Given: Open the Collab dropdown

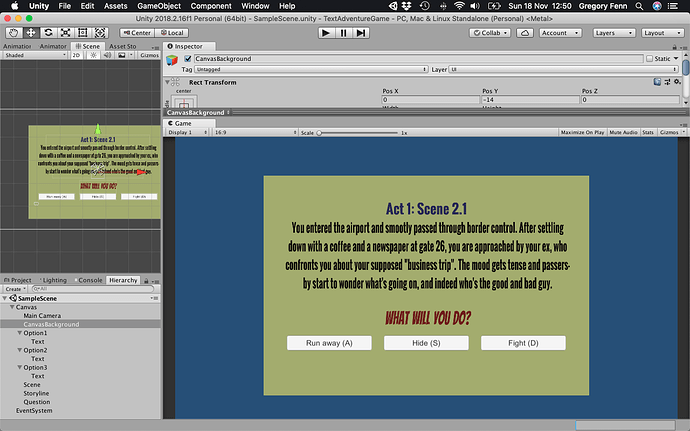Looking at the screenshot, I should tap(489, 33).
